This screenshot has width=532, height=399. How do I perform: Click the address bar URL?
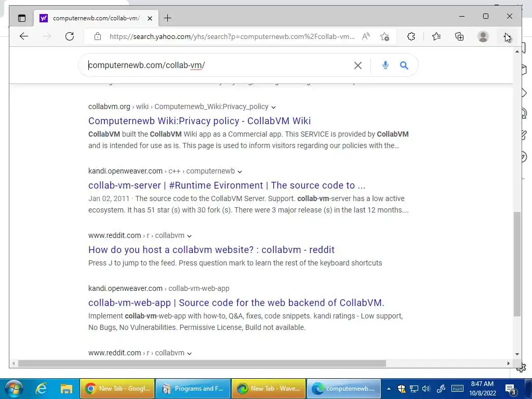click(232, 37)
